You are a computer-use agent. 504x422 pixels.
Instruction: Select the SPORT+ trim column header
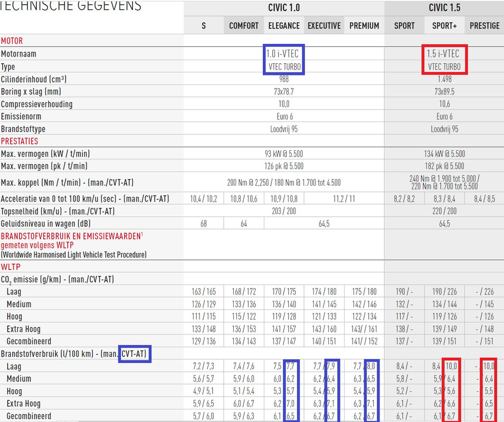(444, 26)
